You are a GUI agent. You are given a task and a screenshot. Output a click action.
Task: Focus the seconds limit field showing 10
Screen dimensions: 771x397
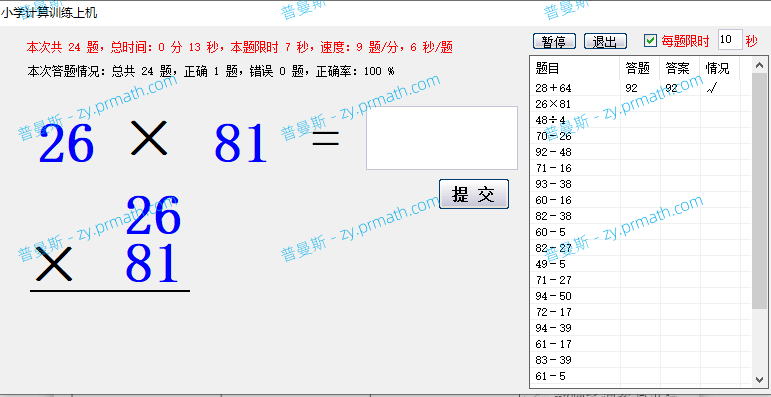(730, 40)
